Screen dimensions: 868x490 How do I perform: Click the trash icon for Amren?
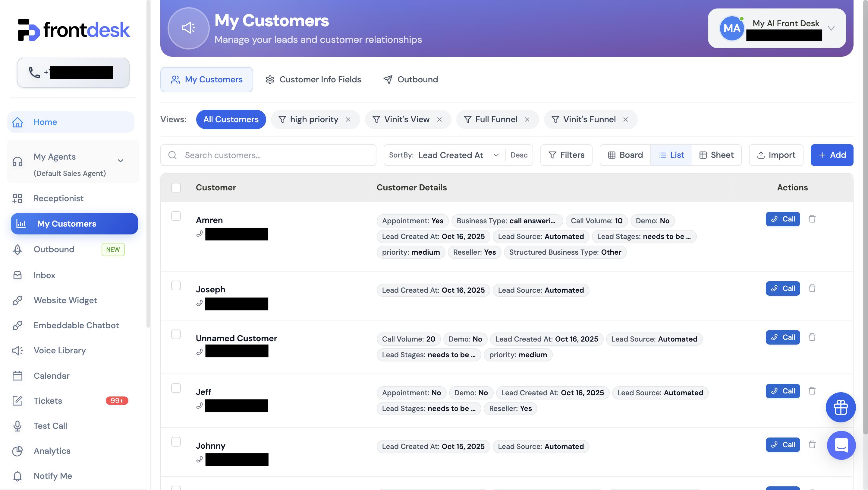(x=812, y=219)
